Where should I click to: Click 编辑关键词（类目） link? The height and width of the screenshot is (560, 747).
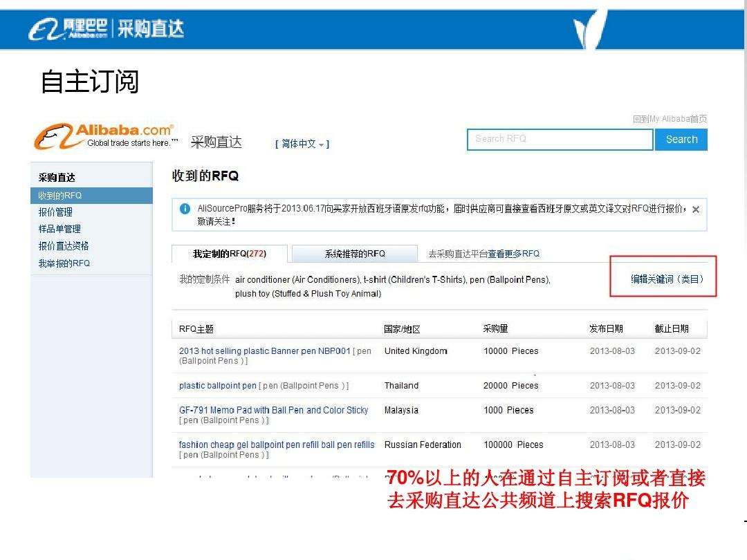[x=667, y=279]
